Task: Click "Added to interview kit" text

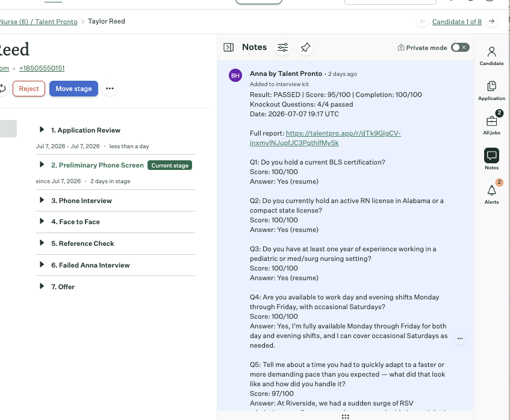Action: pos(279,84)
